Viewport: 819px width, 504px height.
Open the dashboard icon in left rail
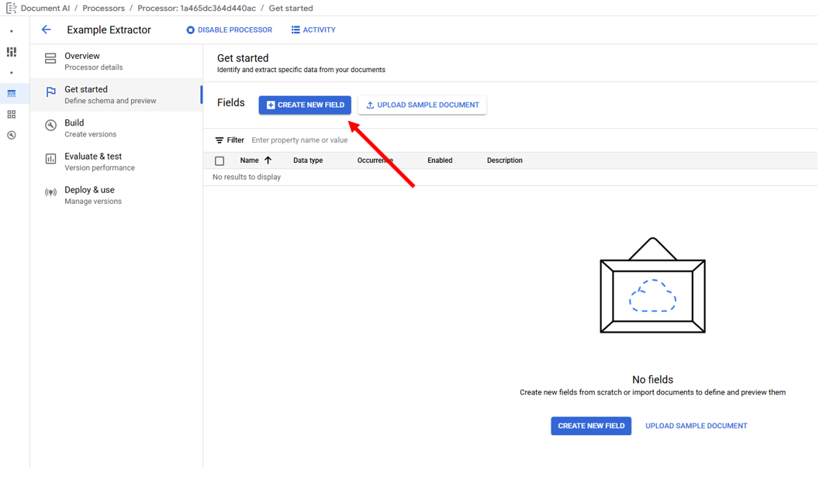tap(12, 52)
